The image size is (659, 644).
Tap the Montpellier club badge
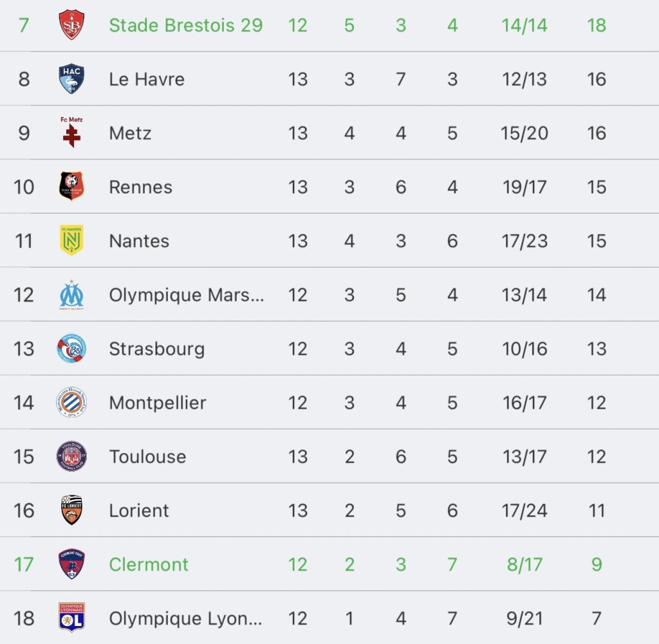(x=71, y=402)
